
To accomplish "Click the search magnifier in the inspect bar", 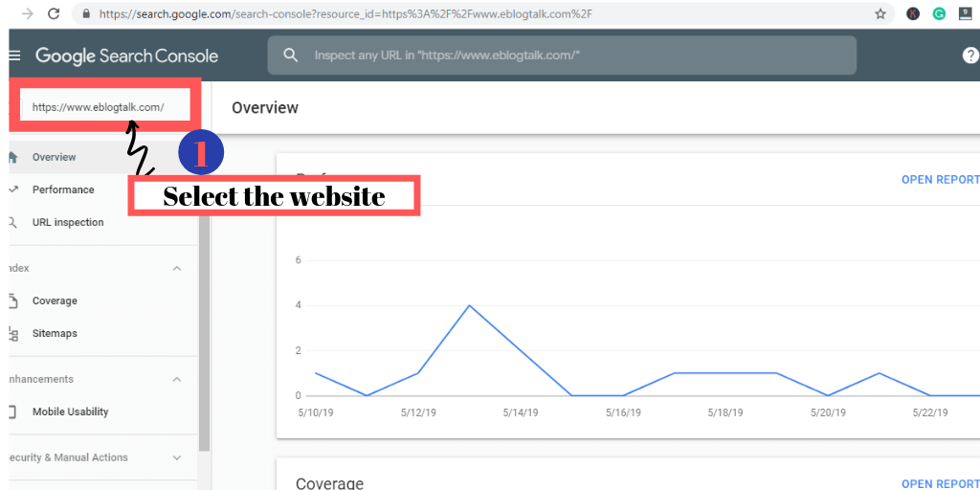I will pos(291,55).
